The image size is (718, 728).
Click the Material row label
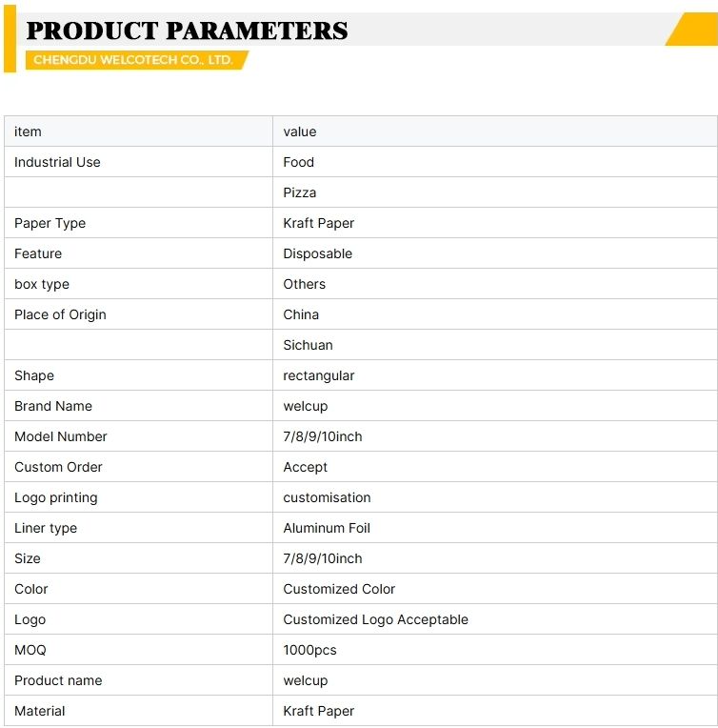click(40, 711)
